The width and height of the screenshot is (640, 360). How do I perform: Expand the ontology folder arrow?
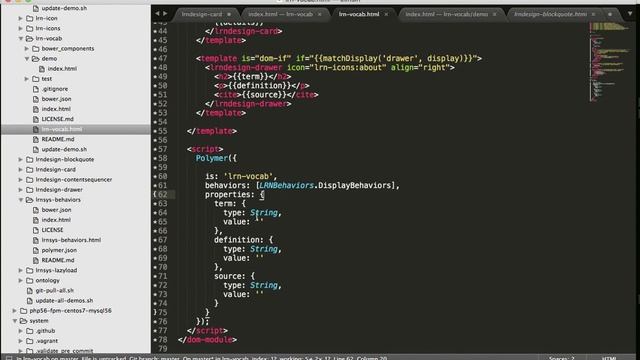20,280
